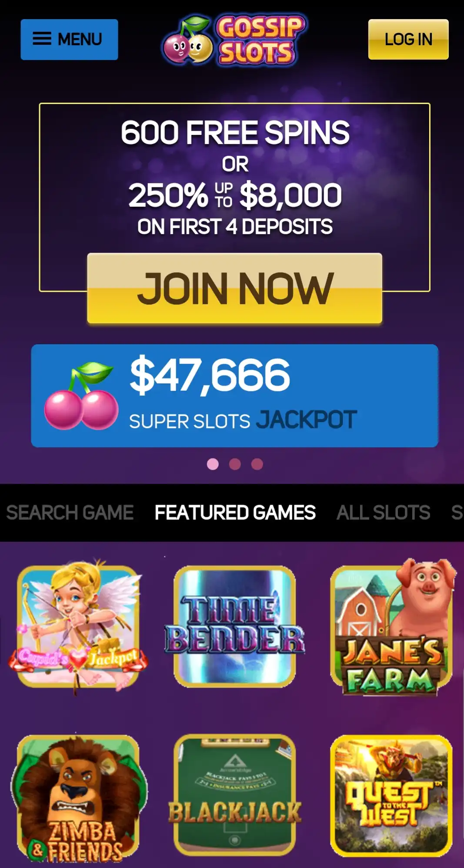Open the All Slots tab

pyautogui.click(x=384, y=512)
